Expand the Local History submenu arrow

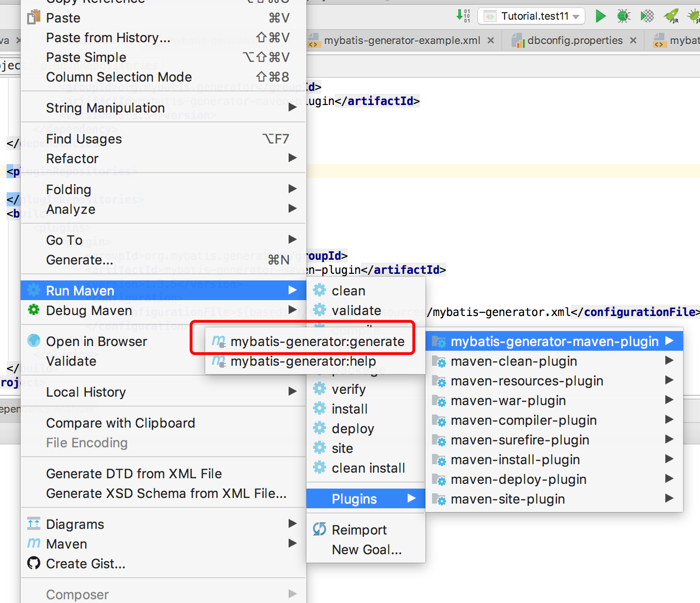(x=292, y=392)
